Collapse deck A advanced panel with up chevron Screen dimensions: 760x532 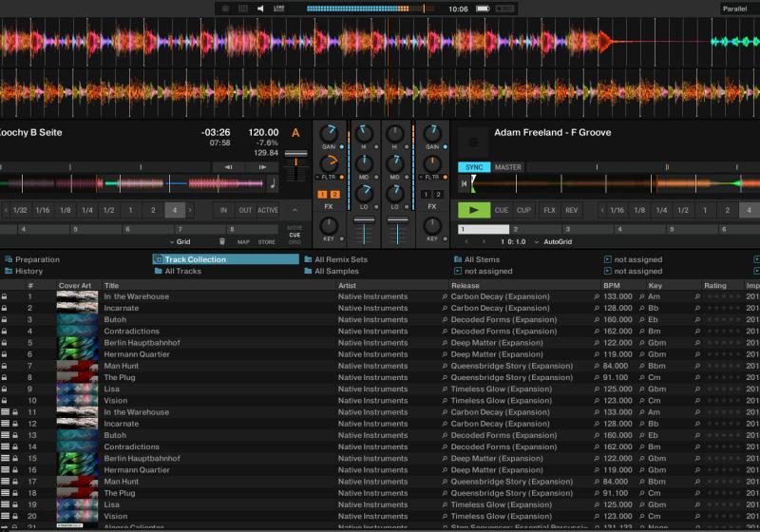294,210
